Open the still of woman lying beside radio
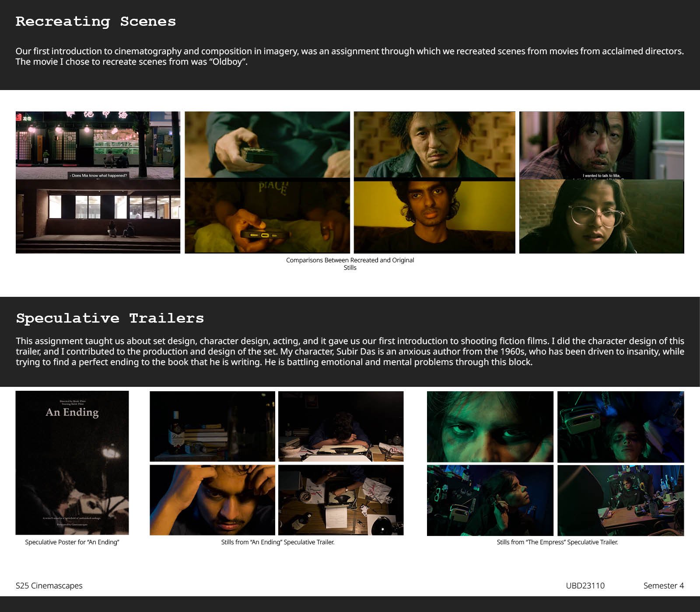 [x=620, y=427]
